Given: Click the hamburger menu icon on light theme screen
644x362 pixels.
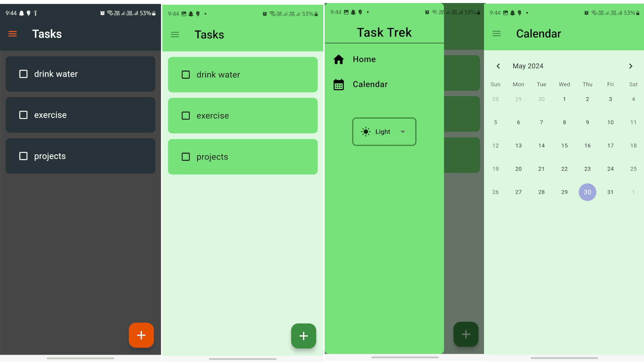Looking at the screenshot, I should point(175,35).
